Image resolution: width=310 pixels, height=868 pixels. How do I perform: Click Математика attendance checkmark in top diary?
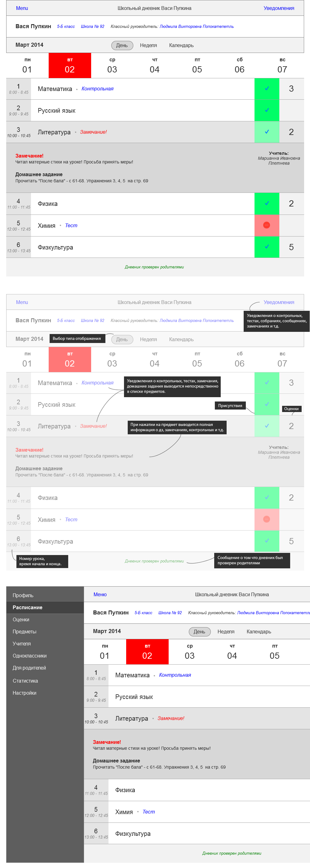click(x=267, y=89)
